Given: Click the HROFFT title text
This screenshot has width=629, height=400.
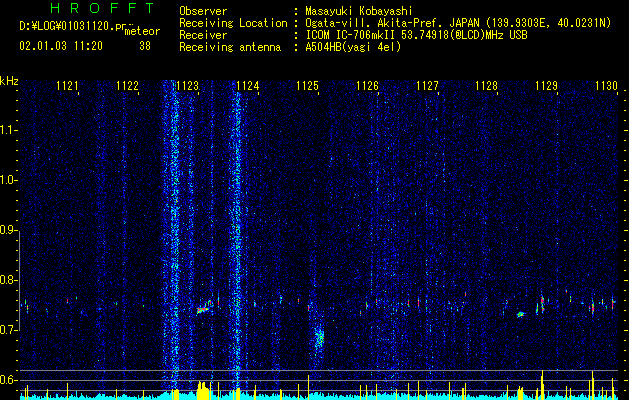Looking at the screenshot, I should coord(102,8).
